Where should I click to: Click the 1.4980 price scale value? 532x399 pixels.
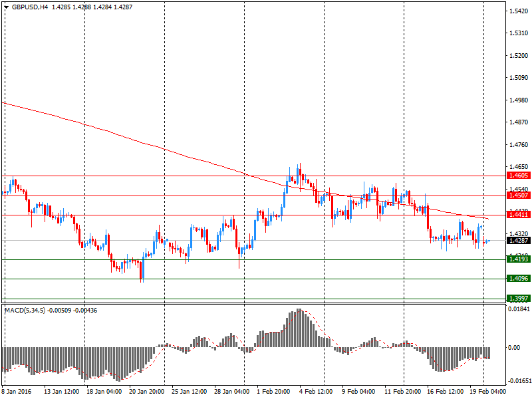click(519, 100)
